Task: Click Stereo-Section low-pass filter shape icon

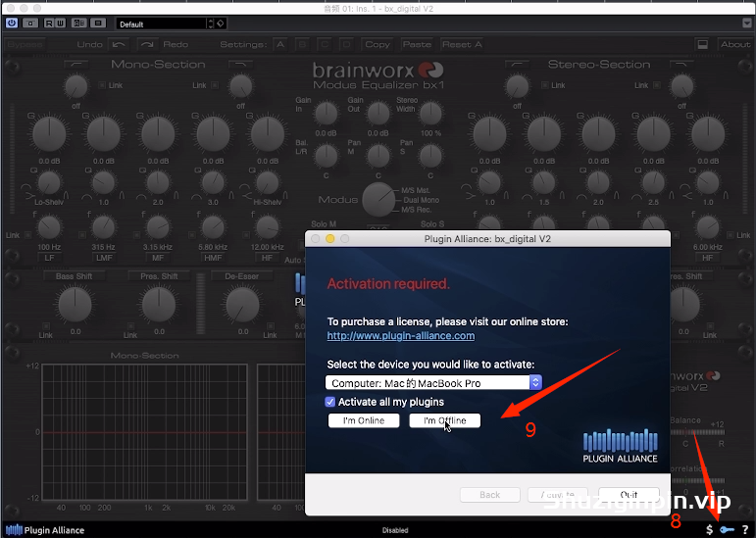Action: pos(681,64)
